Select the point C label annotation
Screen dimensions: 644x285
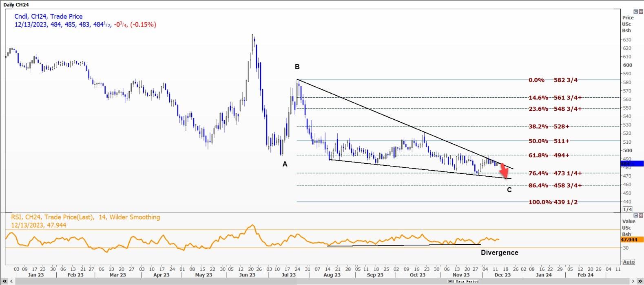point(509,190)
